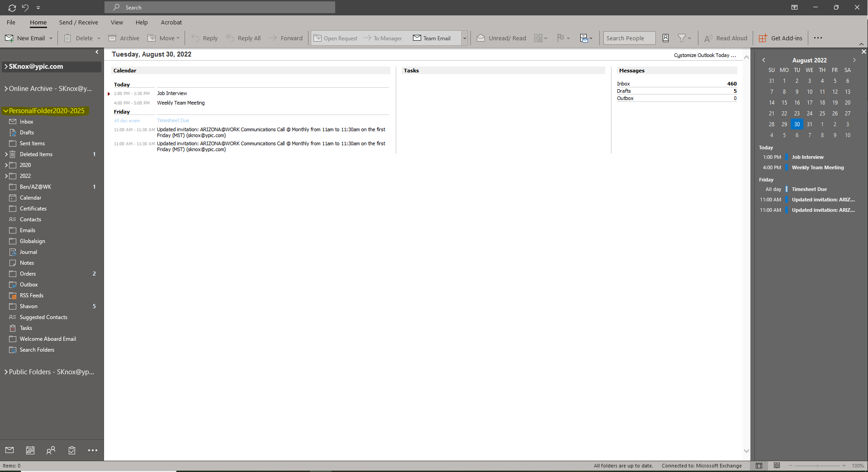Open the Sent Items folder

(32, 143)
